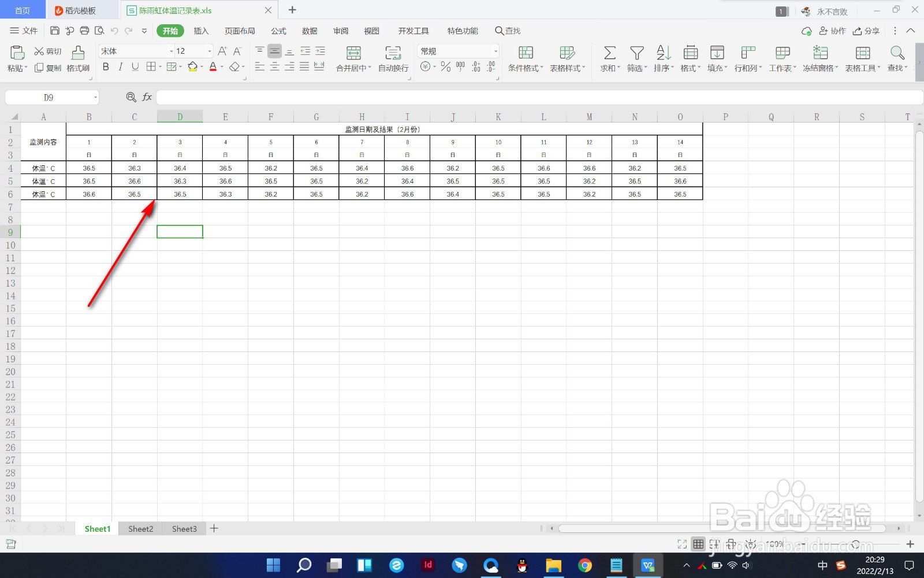924x578 pixels.
Task: Apply the red font color
Action: click(213, 67)
